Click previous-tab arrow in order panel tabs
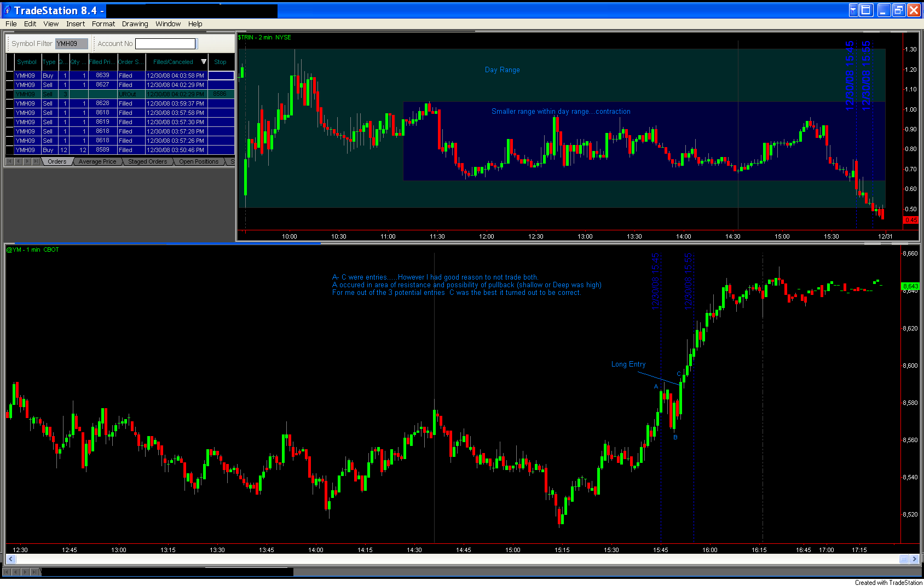This screenshot has height=586, width=924. coord(19,161)
